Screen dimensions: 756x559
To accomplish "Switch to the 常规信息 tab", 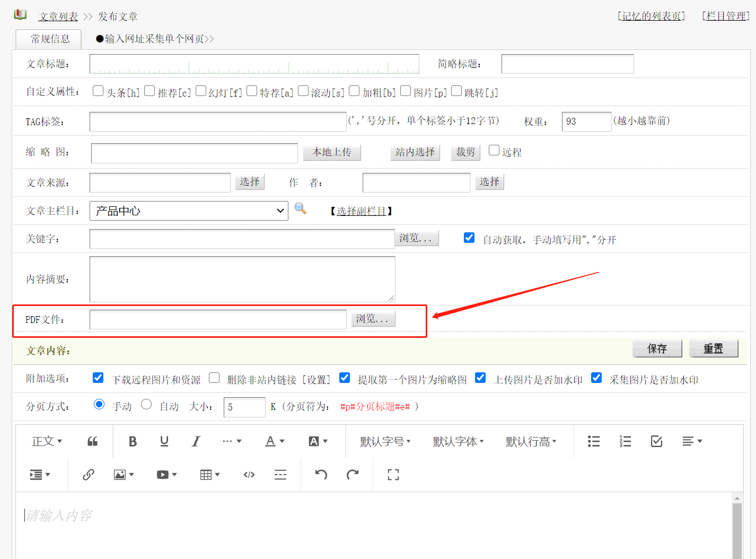I will pos(49,39).
